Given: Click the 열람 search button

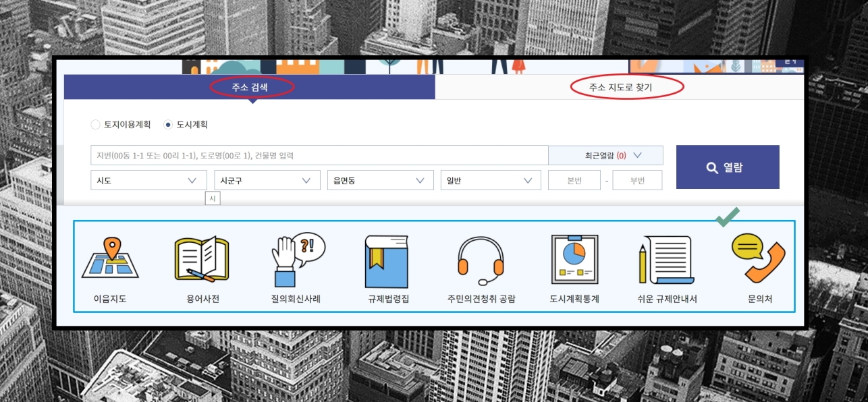Looking at the screenshot, I should [728, 167].
